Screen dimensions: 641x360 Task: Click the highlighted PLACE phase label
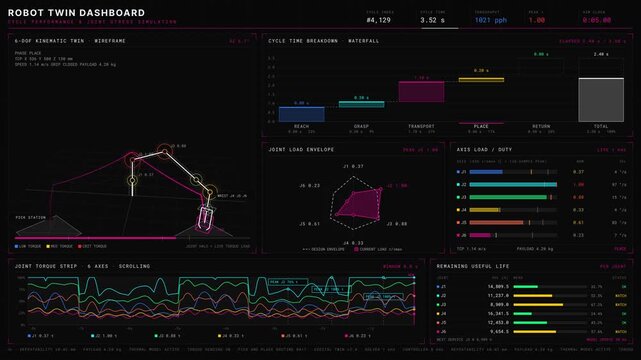(481, 126)
